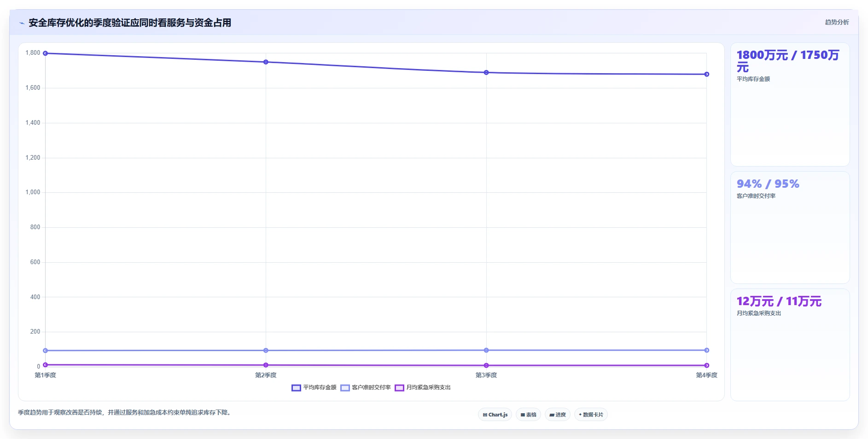Click 客户准时交付率 point at 第4季度
The width and height of the screenshot is (868, 439).
(x=706, y=350)
